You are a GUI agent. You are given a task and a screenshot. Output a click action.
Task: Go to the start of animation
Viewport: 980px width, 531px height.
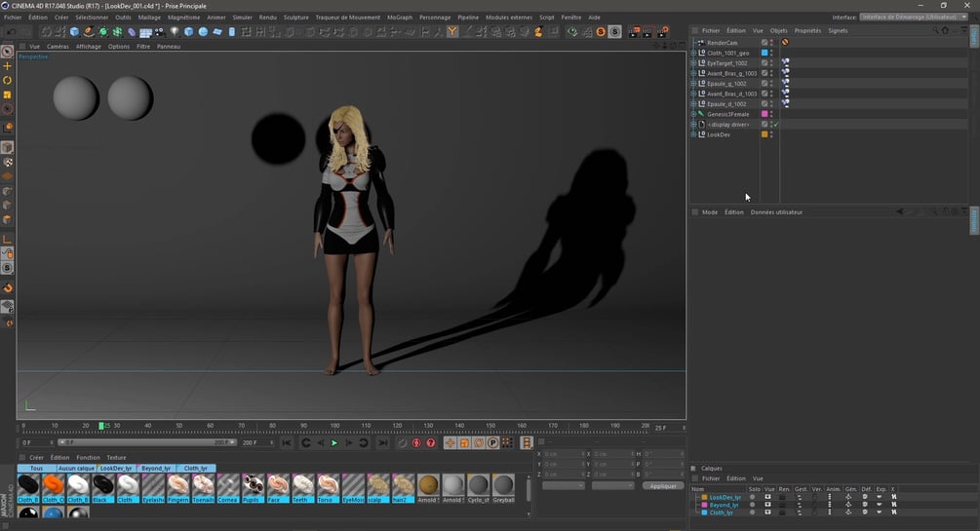point(287,443)
